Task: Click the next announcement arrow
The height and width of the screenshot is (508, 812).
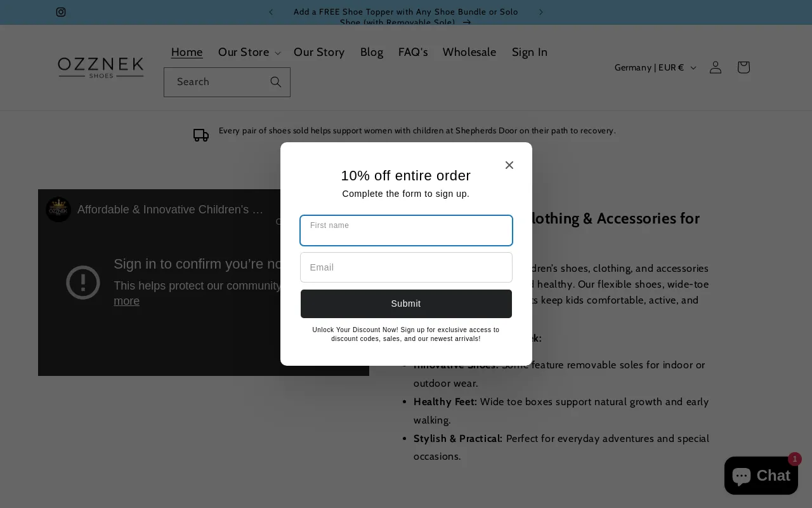Action: pyautogui.click(x=541, y=12)
